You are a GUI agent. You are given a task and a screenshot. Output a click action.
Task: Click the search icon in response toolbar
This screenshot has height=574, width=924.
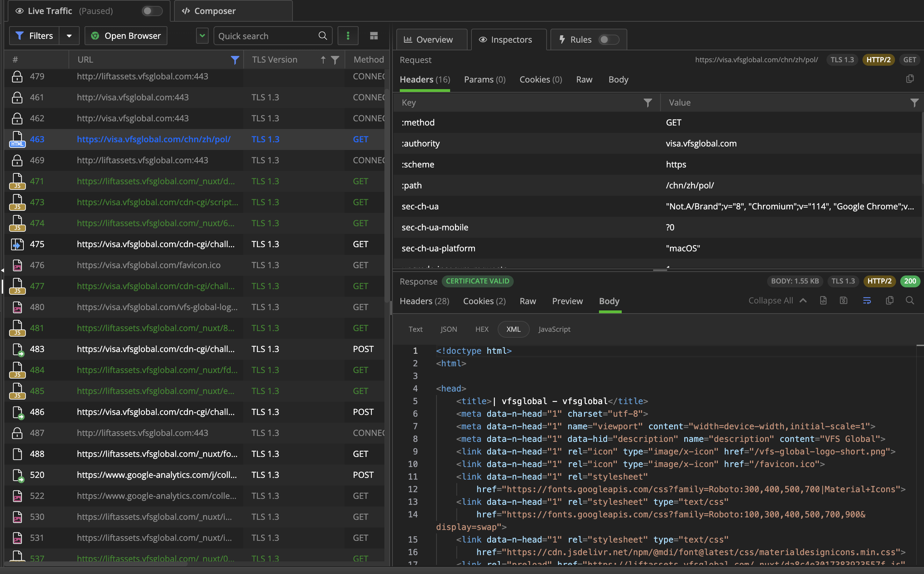coord(910,301)
